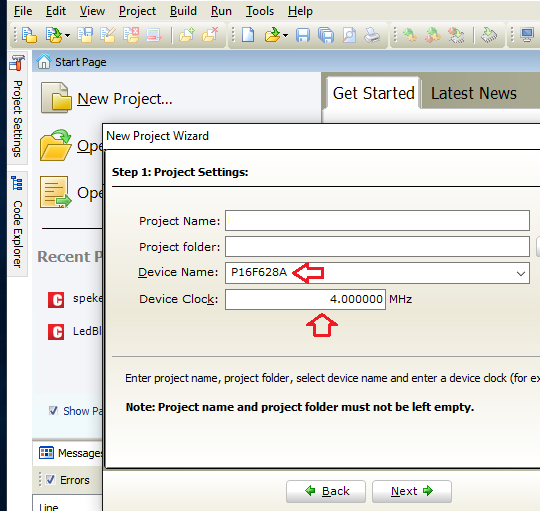Click the red-arrow window icon after Close Project
The height and width of the screenshot is (511, 541).
tap(154, 35)
